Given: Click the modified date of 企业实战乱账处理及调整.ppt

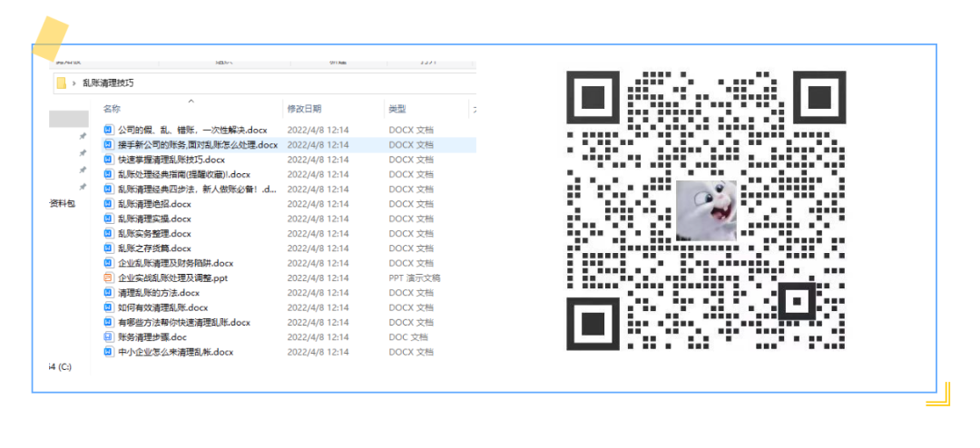Looking at the screenshot, I should (x=318, y=278).
